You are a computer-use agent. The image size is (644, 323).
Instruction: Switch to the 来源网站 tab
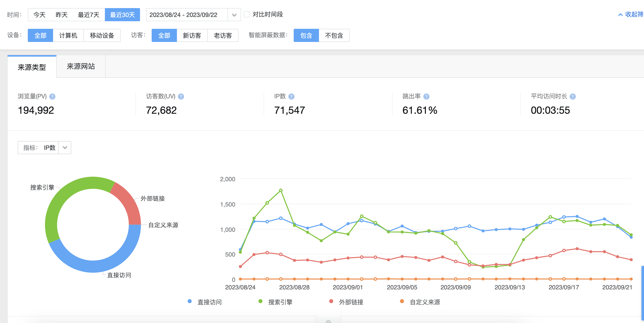(x=81, y=66)
